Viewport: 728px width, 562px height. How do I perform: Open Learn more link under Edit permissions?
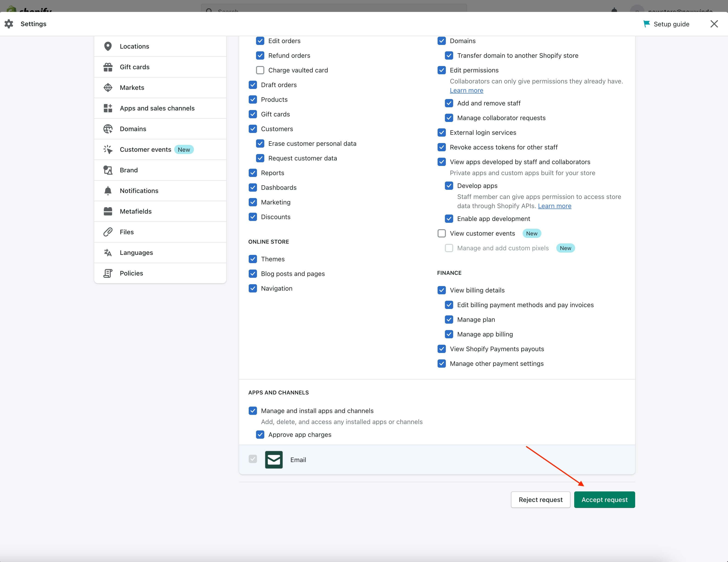click(466, 90)
